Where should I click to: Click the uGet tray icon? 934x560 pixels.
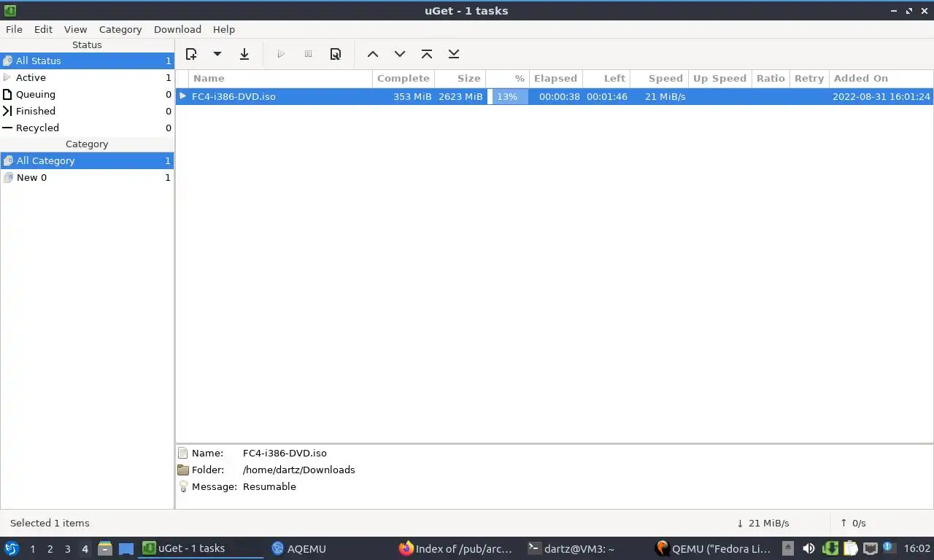click(x=830, y=548)
